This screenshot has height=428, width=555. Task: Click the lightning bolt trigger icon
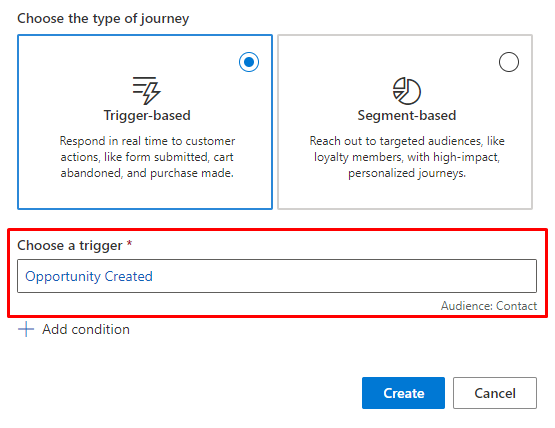pyautogui.click(x=147, y=91)
